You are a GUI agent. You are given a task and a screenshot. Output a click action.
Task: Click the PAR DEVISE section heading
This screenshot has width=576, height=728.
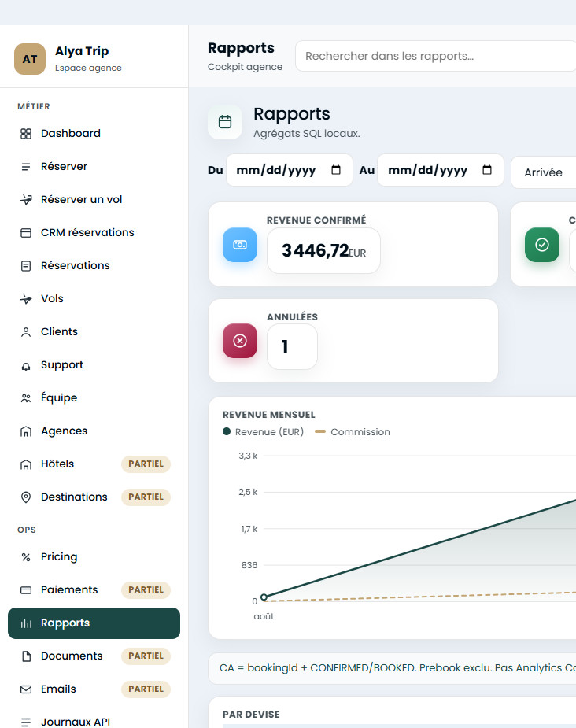[251, 715]
